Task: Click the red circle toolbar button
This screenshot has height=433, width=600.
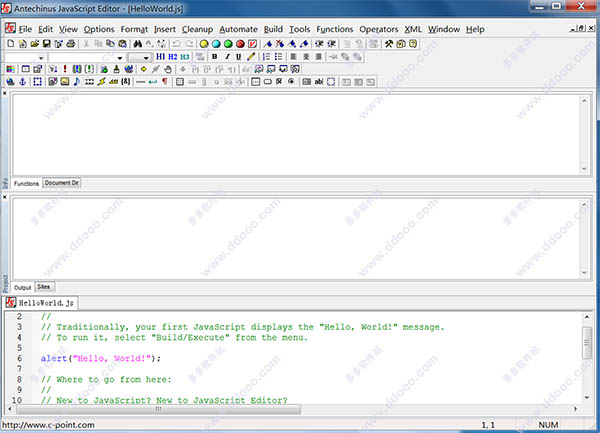Action: 240,44
